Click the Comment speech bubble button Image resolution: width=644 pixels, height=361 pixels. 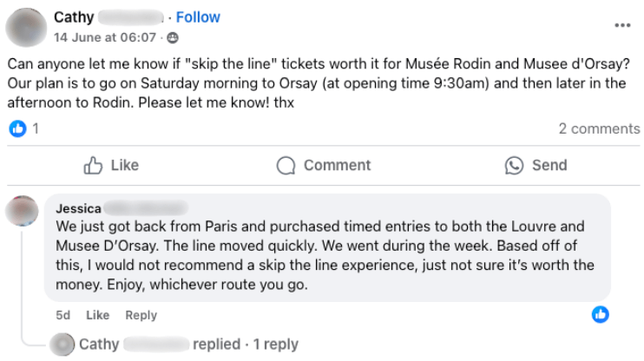click(323, 165)
